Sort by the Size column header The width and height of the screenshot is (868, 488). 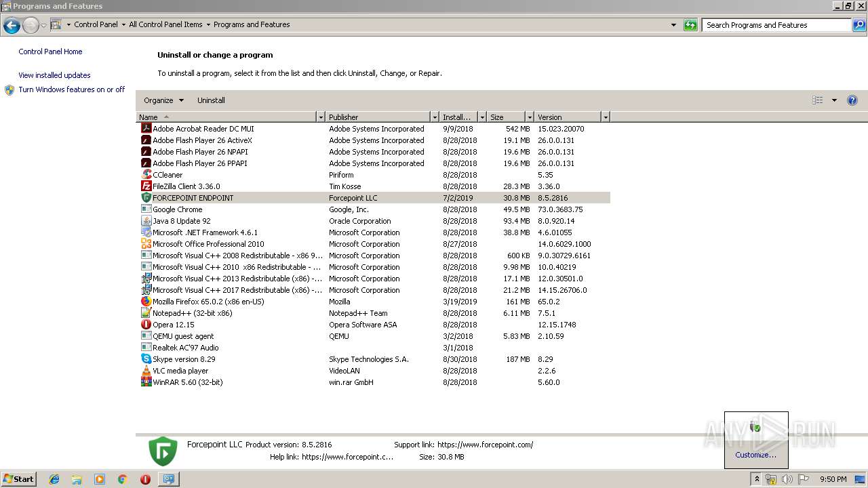[x=507, y=117]
